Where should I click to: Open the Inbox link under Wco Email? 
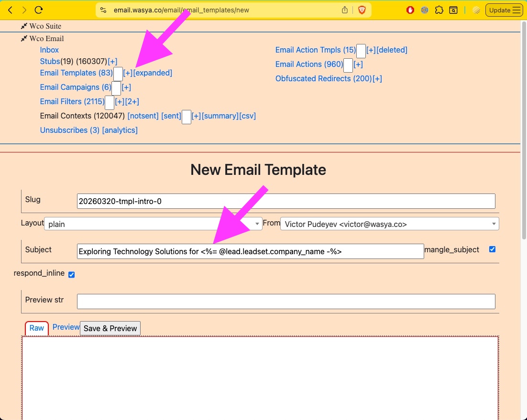49,50
